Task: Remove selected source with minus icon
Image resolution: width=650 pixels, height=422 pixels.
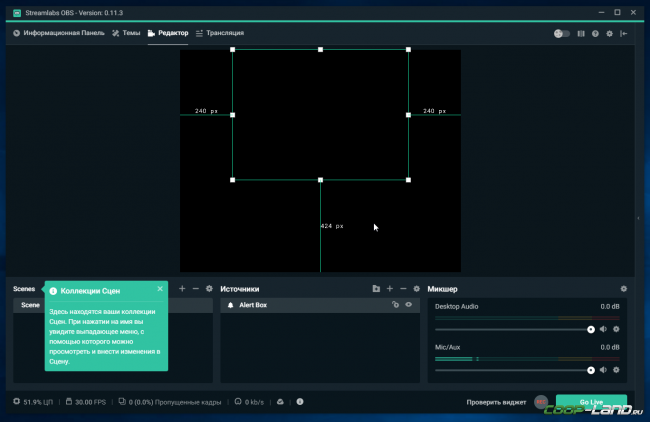Action: coord(403,289)
